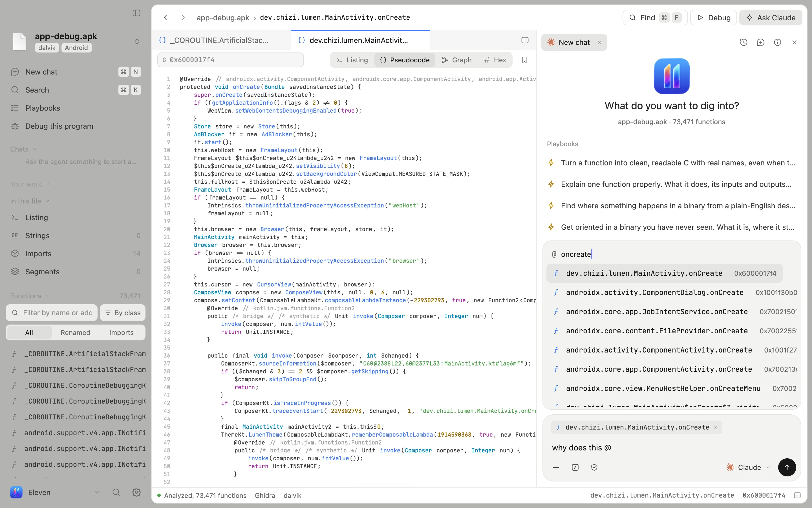Close the New chat tab
The image size is (812, 508).
[599, 42]
